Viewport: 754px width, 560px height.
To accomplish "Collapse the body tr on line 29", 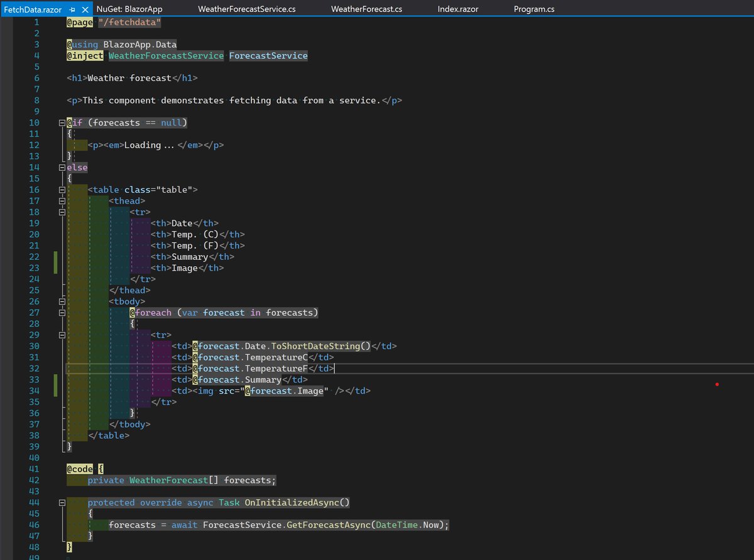I will (62, 335).
